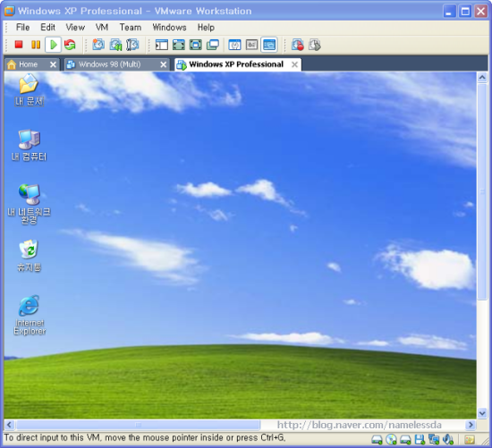Start recording with the red-dot capture icon

tap(298, 45)
